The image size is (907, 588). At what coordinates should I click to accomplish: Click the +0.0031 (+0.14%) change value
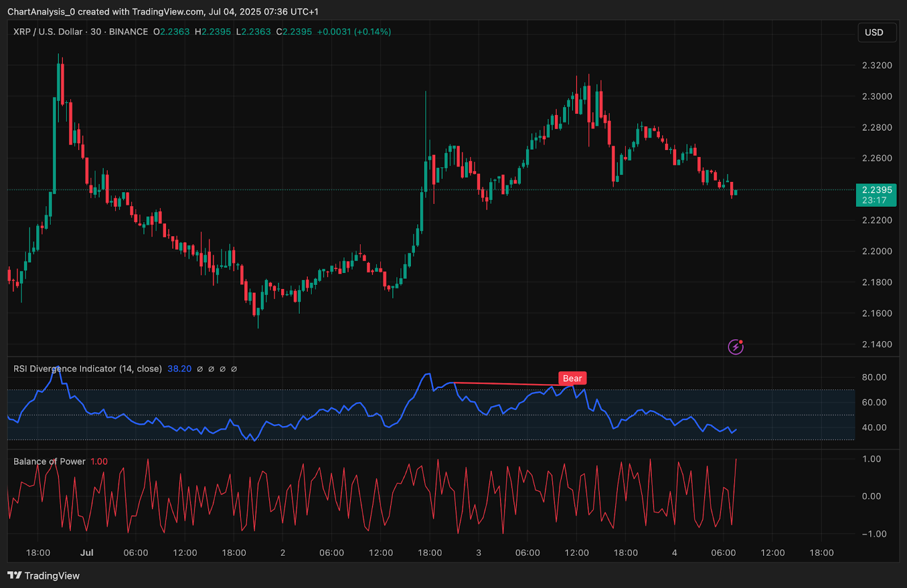point(354,32)
